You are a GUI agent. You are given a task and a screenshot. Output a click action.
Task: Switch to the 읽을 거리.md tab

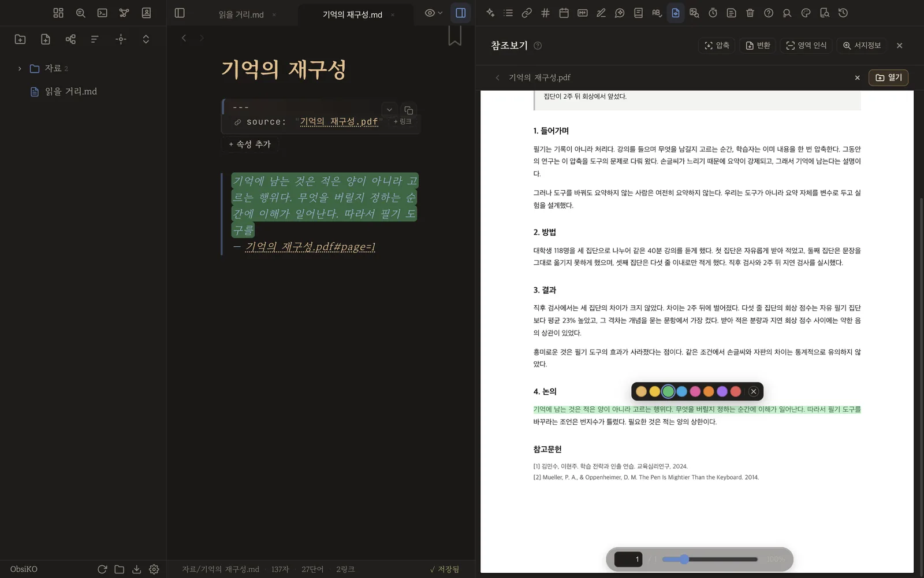pos(241,14)
